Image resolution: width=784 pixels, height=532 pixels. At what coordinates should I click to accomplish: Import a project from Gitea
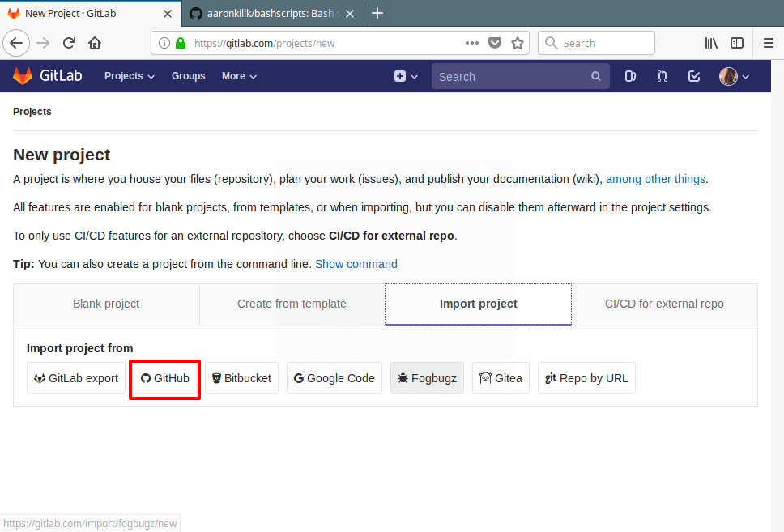click(x=501, y=378)
